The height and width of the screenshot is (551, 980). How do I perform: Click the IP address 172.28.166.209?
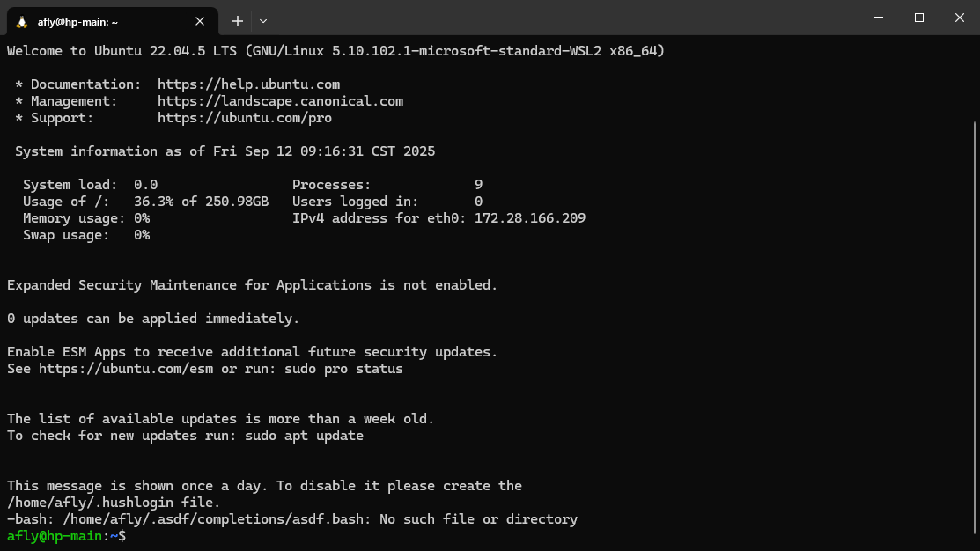530,218
